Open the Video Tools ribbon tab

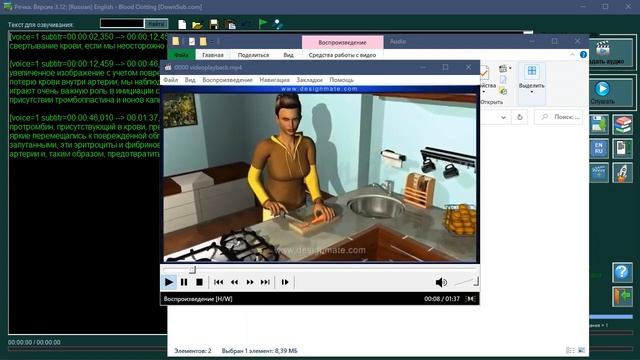[342, 55]
